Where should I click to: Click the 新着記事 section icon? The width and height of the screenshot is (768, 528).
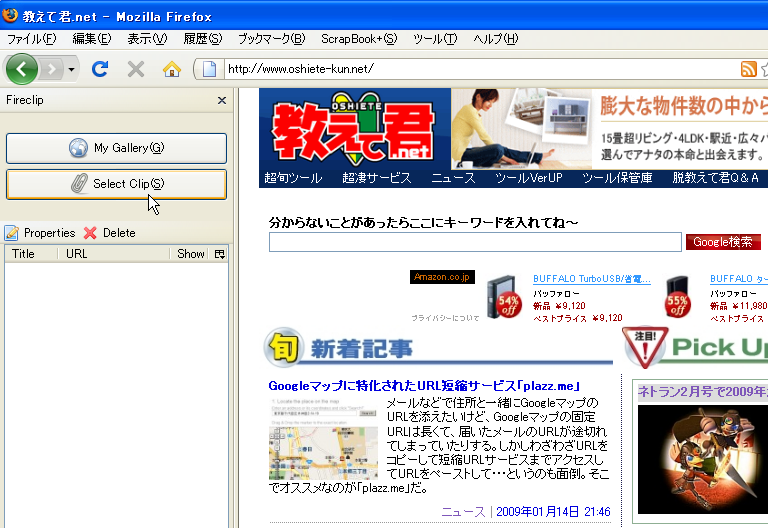pyautogui.click(x=283, y=347)
